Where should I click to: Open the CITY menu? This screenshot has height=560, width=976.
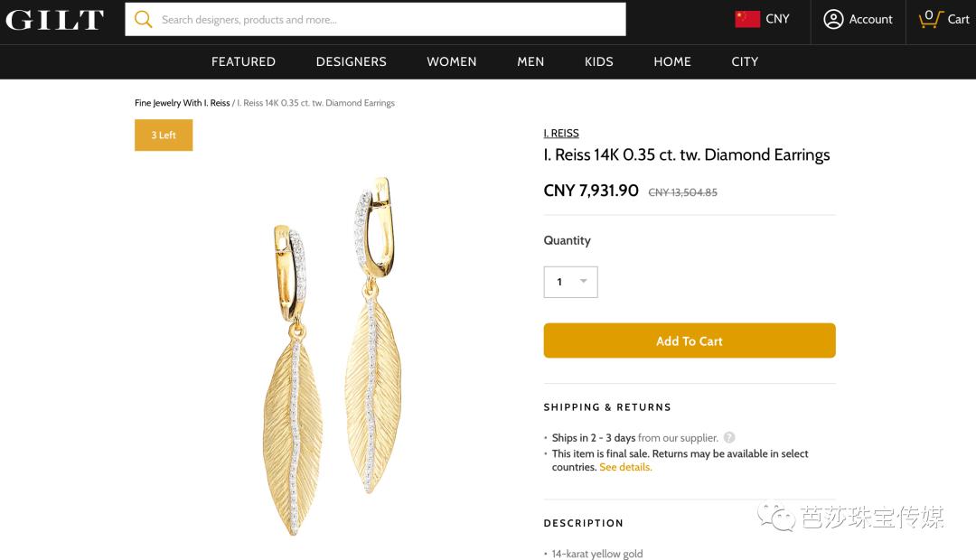point(745,61)
